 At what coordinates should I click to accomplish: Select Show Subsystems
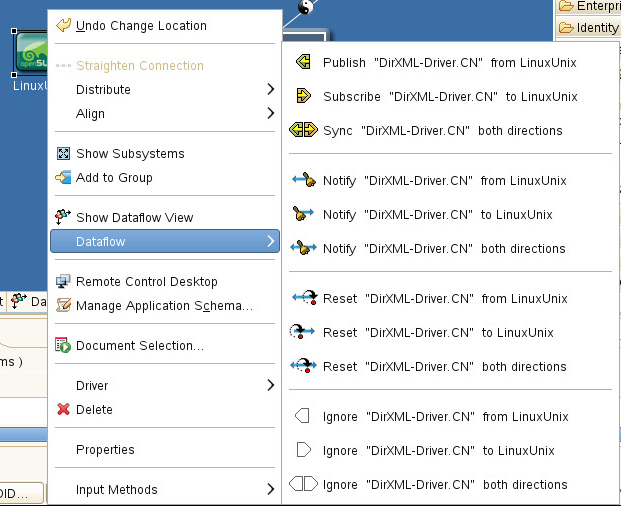(x=165, y=154)
